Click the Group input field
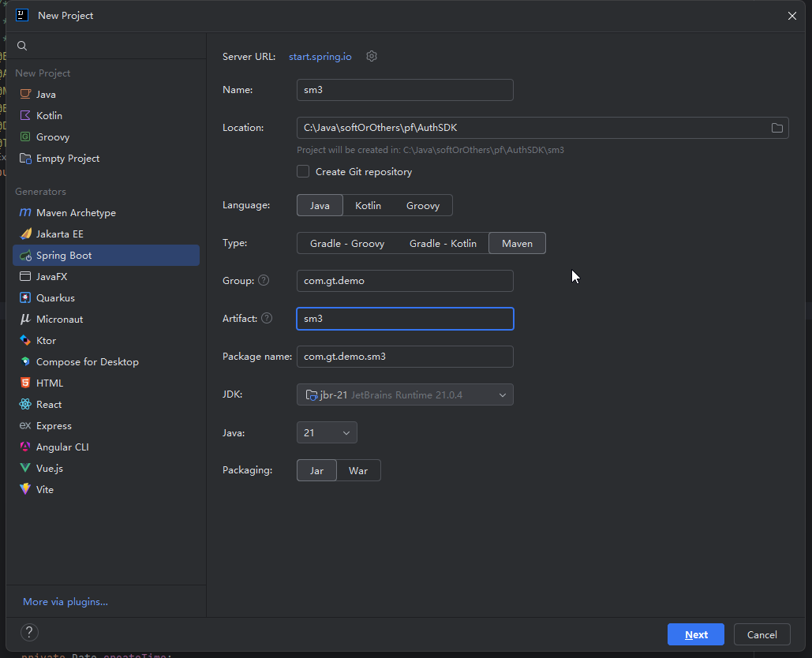This screenshot has height=658, width=812. coord(405,281)
